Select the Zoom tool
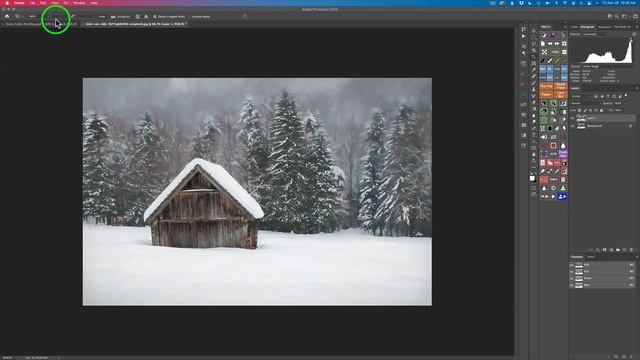640x360 pixels. click(533, 160)
